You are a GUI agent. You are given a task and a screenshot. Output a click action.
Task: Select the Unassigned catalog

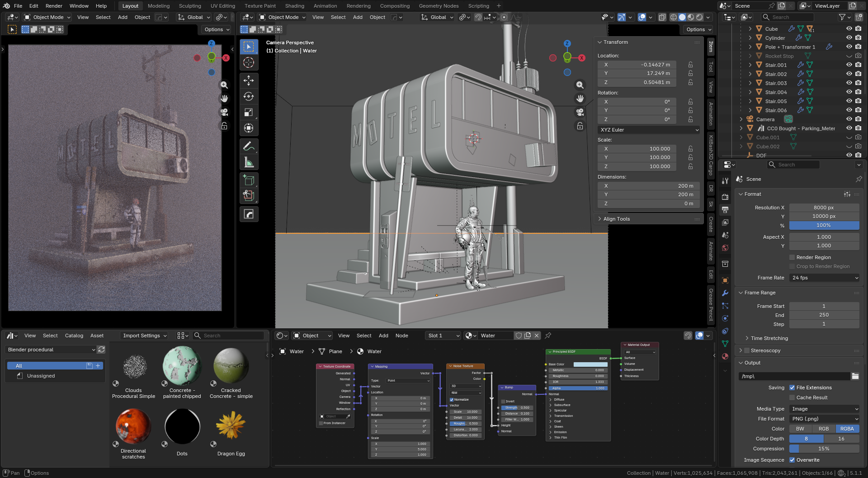[41, 376]
